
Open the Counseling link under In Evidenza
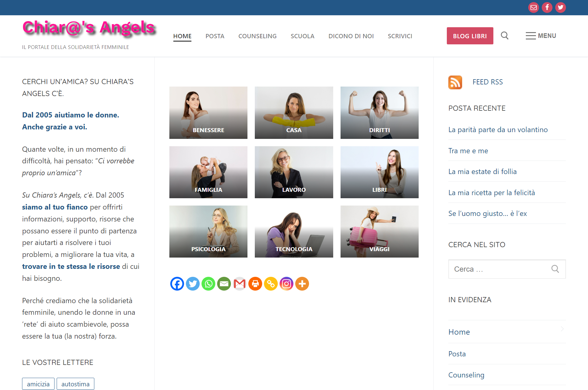pyautogui.click(x=466, y=375)
